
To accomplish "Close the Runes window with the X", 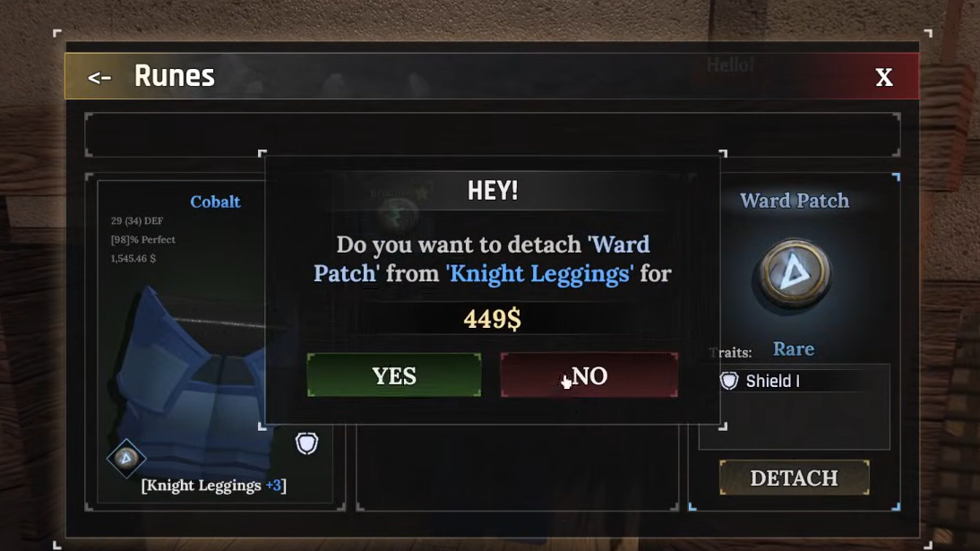I will click(884, 78).
